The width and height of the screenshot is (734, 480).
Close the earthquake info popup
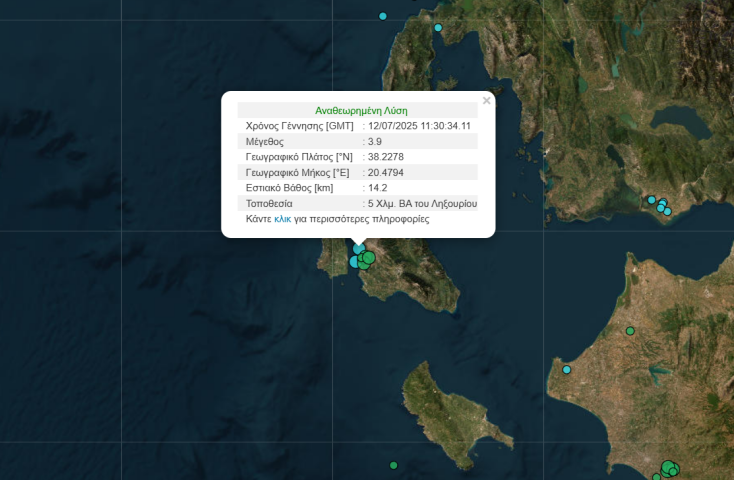point(486,100)
